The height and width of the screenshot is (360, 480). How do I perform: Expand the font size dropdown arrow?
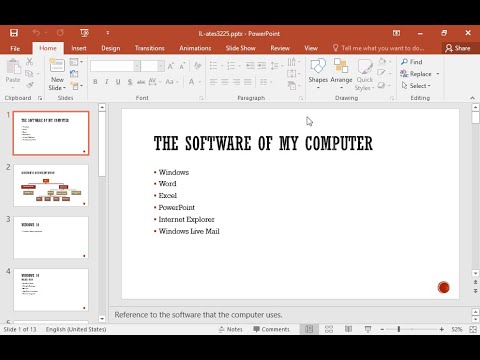coord(161,66)
